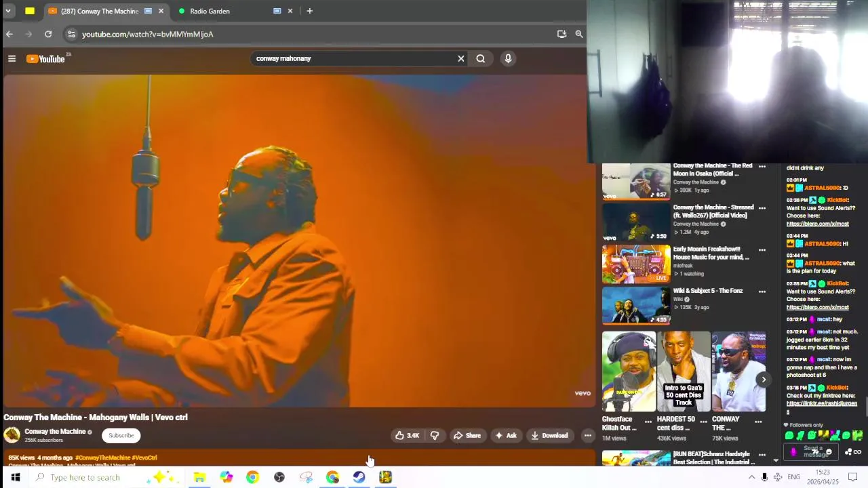Open site information icon in address bar

71,34
